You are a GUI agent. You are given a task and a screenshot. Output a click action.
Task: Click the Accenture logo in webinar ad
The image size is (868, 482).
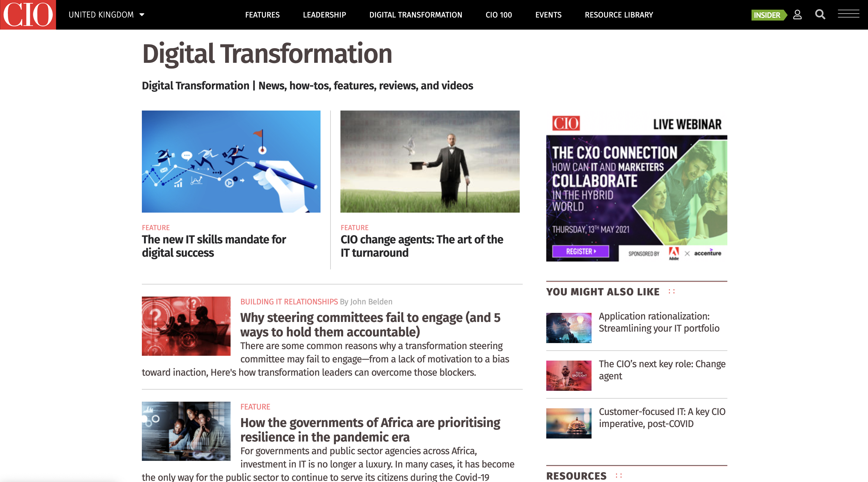tap(707, 252)
